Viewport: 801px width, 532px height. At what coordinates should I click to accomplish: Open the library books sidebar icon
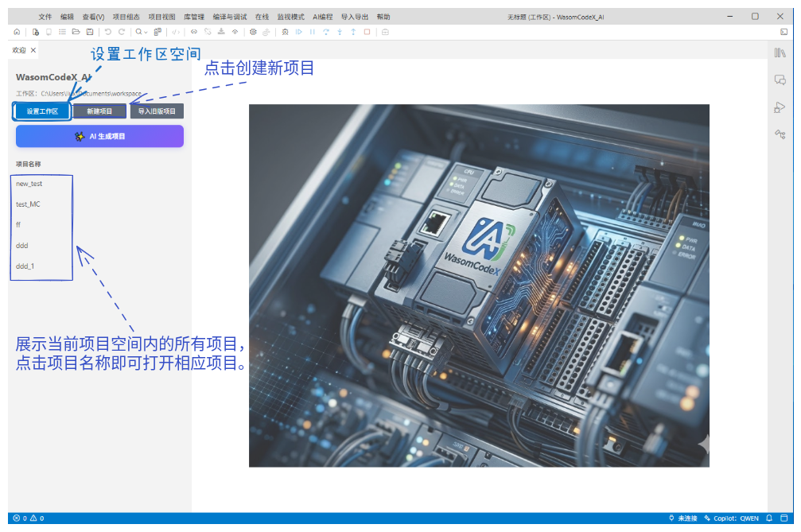pos(780,52)
